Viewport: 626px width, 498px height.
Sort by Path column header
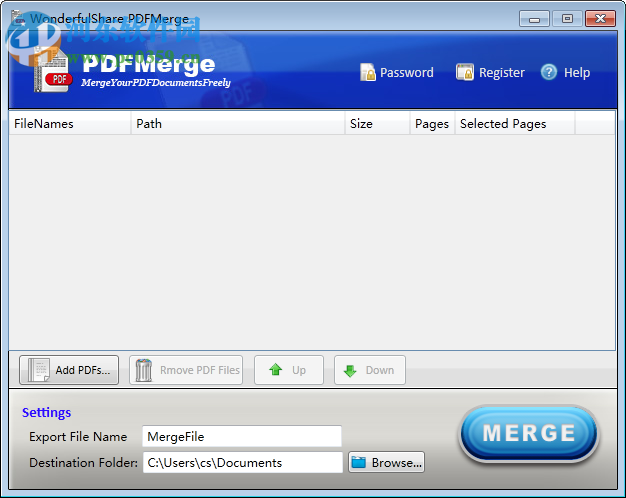click(x=238, y=124)
